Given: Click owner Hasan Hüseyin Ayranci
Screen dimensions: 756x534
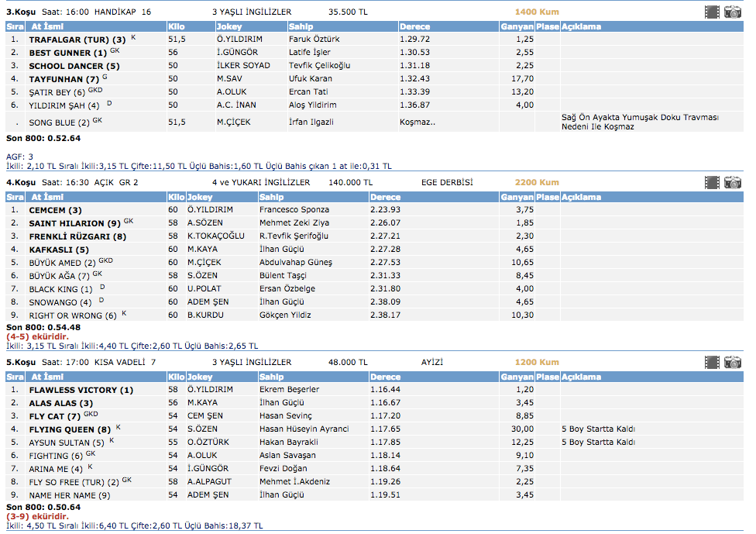Looking at the screenshot, I should click(x=304, y=429).
